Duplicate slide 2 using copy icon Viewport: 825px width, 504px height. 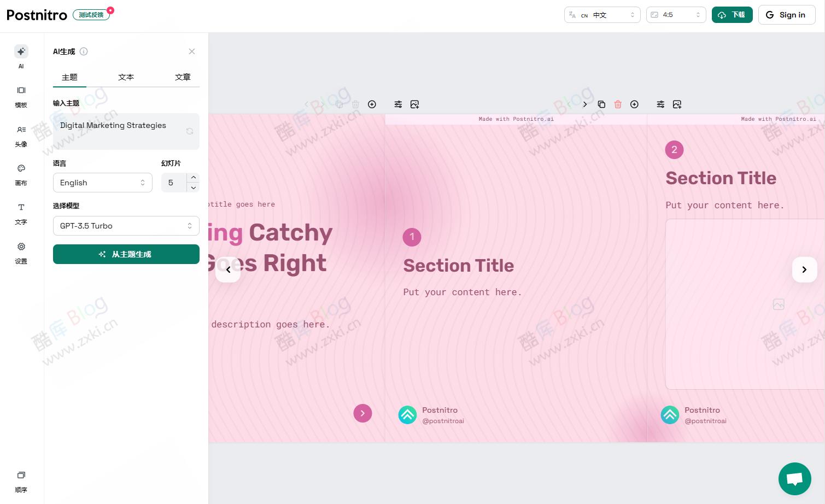(x=601, y=104)
